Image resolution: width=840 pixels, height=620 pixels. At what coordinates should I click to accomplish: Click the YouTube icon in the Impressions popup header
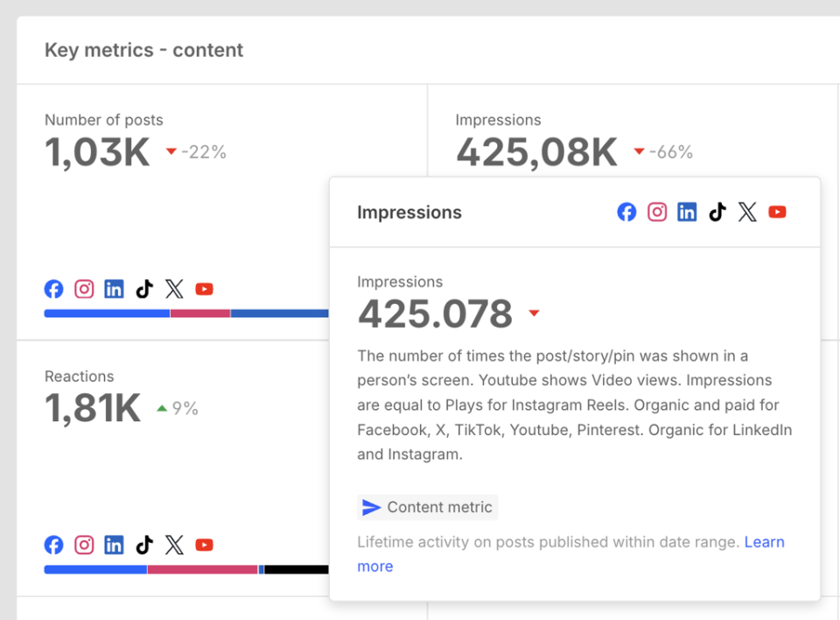pos(777,212)
